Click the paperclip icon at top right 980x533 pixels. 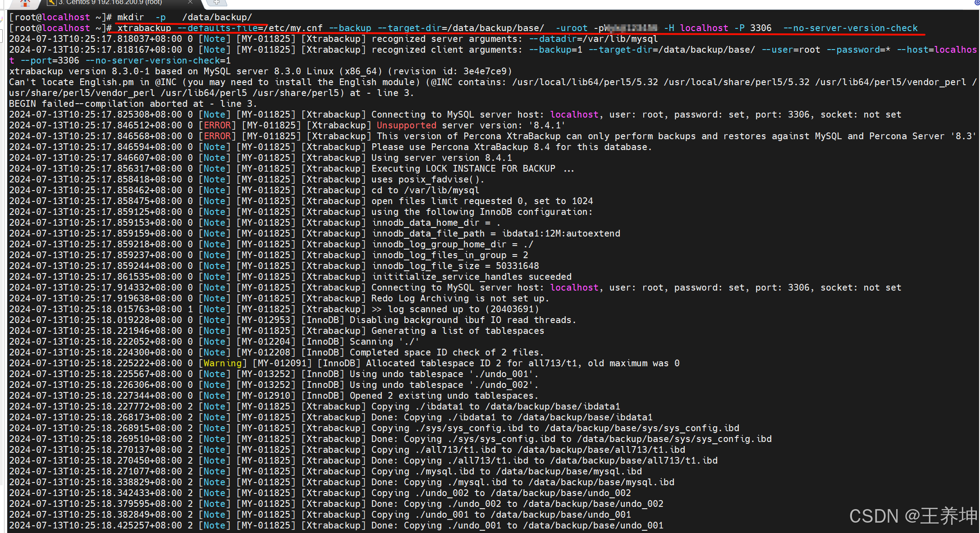(x=976, y=3)
